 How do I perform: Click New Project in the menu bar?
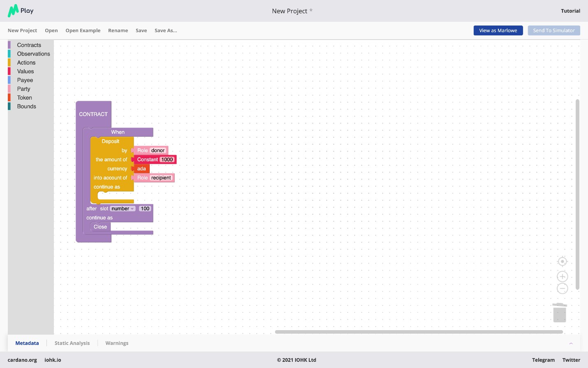pos(22,30)
